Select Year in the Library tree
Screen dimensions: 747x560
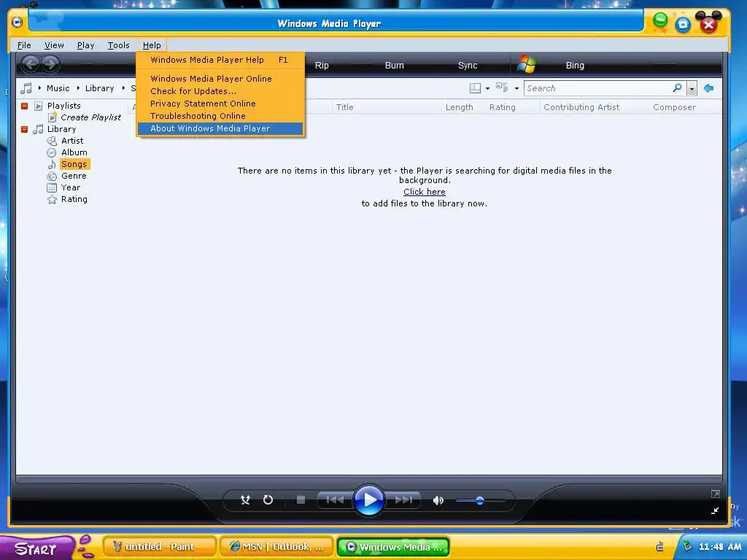70,187
